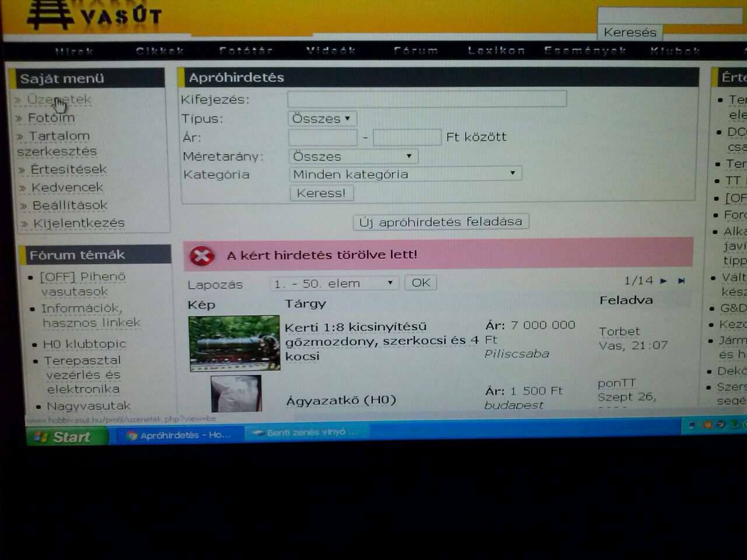Expand the Méretarány dropdown
The width and height of the screenshot is (747, 560).
tap(353, 156)
